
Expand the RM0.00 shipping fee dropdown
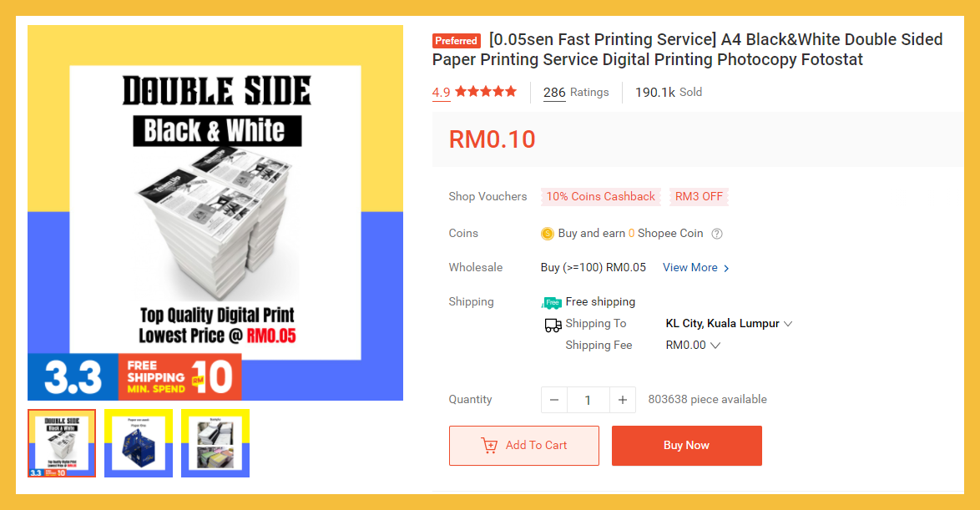tap(715, 346)
